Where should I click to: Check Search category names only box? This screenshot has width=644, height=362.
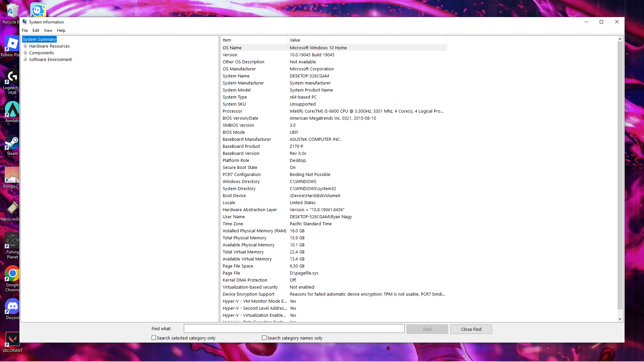point(264,338)
